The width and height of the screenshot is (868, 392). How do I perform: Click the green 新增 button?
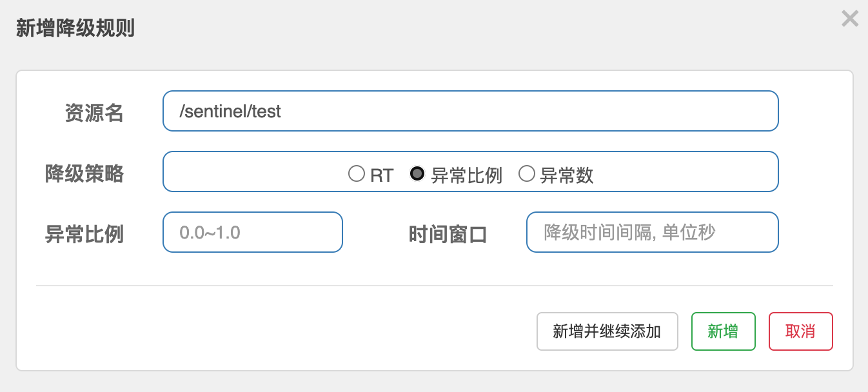[723, 331]
